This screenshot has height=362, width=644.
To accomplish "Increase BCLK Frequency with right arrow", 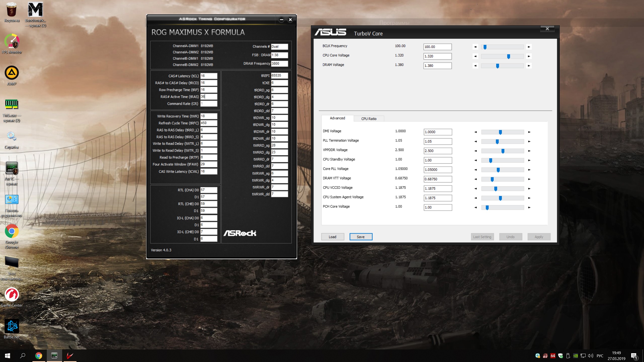I will click(529, 47).
